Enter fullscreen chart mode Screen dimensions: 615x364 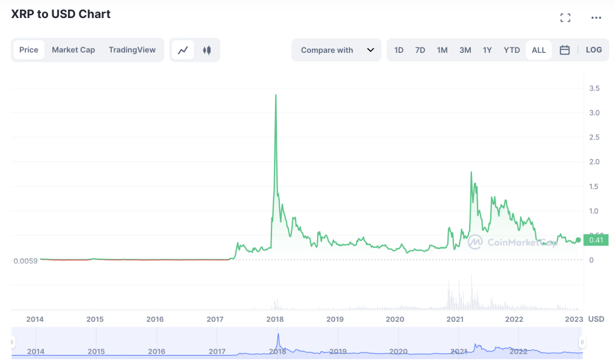click(565, 17)
